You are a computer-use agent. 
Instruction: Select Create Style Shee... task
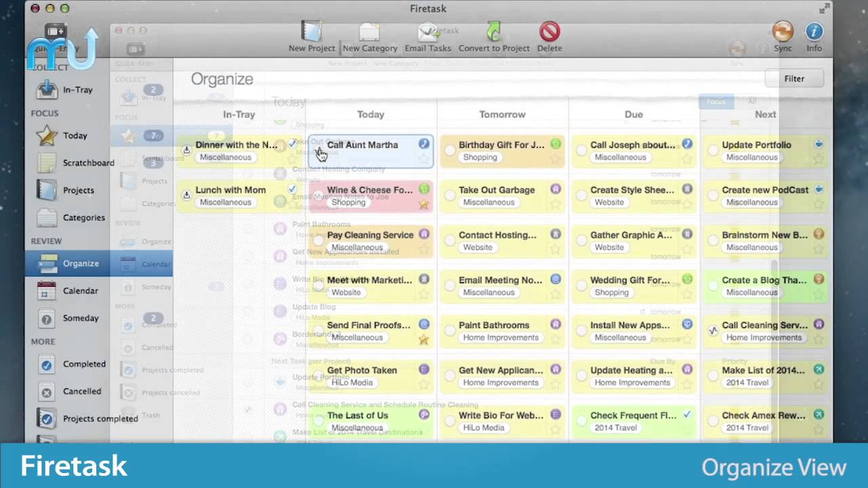[x=633, y=196]
